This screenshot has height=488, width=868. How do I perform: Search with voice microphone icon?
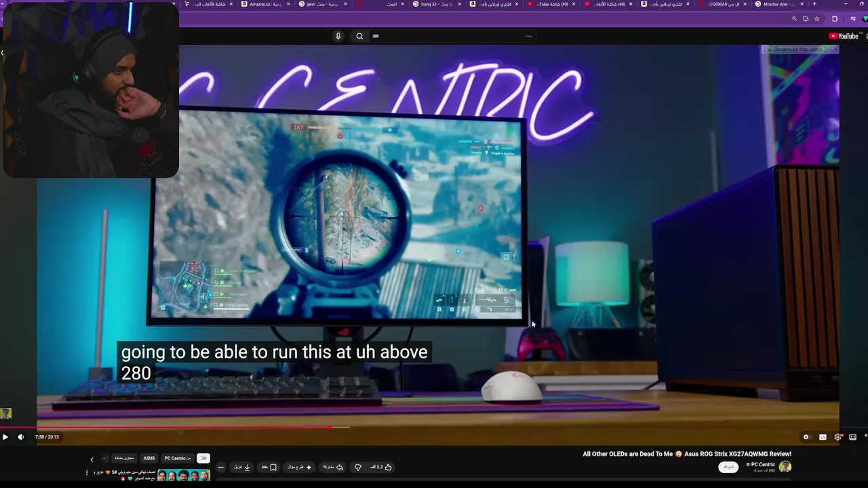[x=338, y=36]
